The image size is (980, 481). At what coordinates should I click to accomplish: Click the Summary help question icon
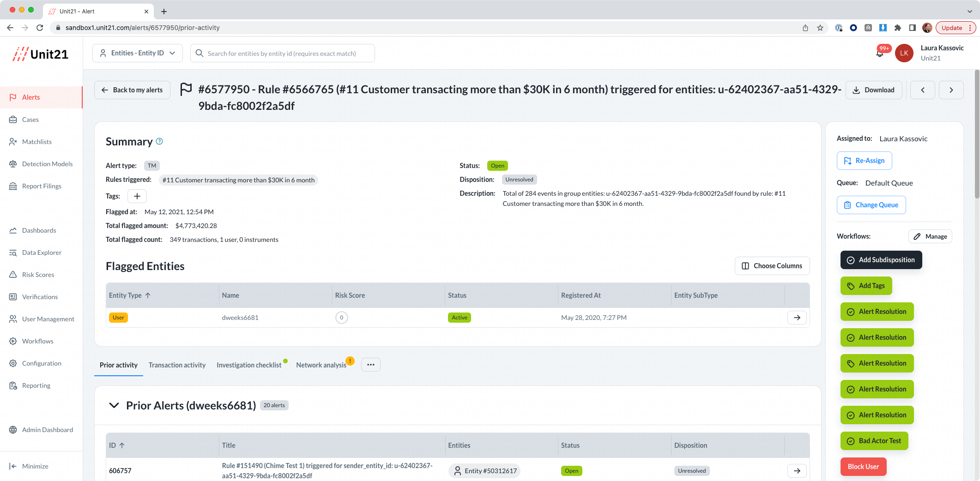pyautogui.click(x=159, y=141)
